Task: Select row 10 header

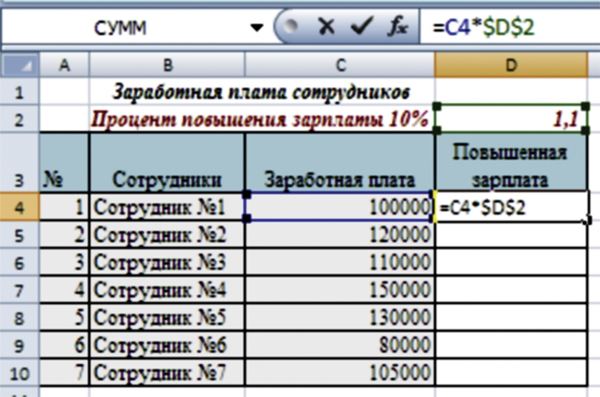Action: click(20, 373)
